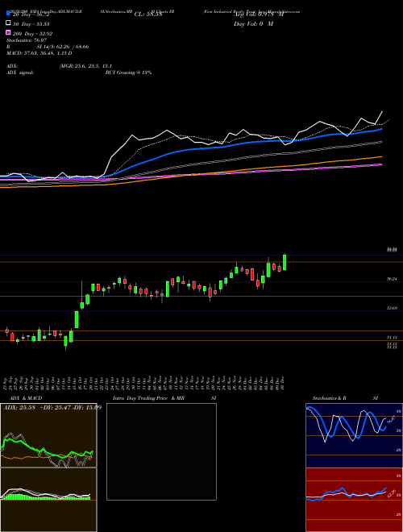Click the 'Avg Vol: 0.978 M' text
The height and width of the screenshot is (532, 403).
pyautogui.click(x=258, y=15)
